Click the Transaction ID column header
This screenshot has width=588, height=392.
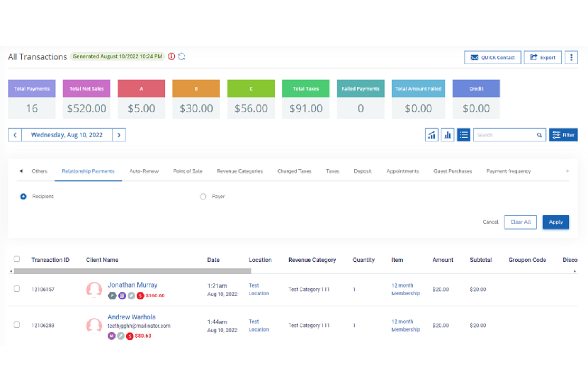[x=50, y=260]
